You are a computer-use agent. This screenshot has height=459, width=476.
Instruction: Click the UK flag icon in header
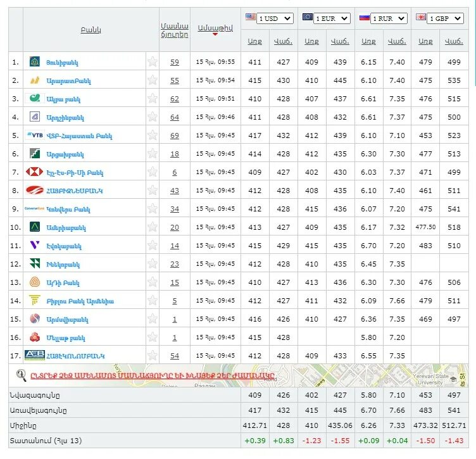(x=421, y=17)
